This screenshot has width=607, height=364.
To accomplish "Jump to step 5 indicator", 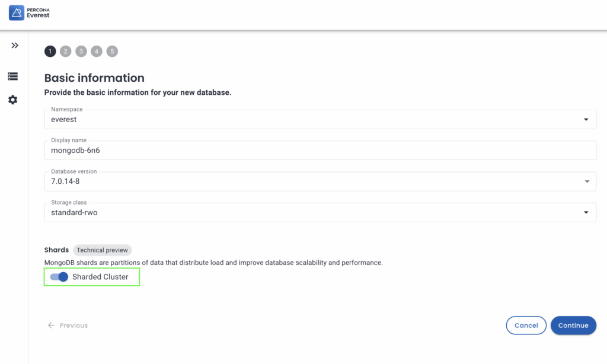I will (112, 52).
